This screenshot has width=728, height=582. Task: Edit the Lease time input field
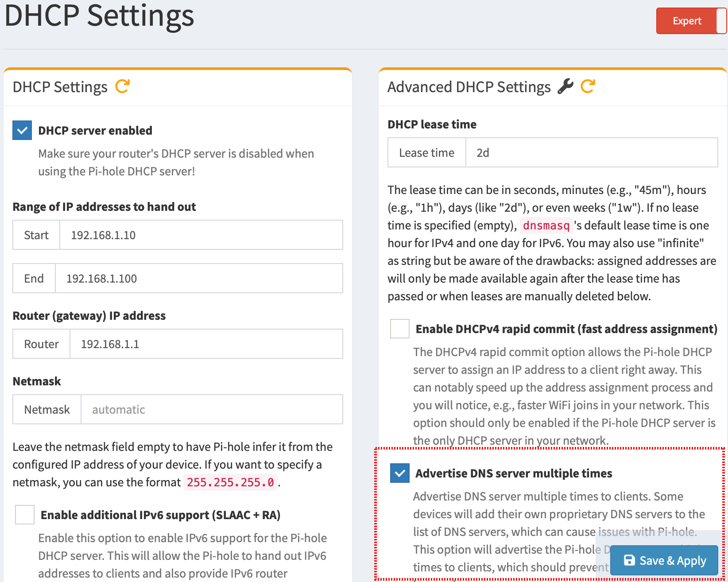coord(591,153)
